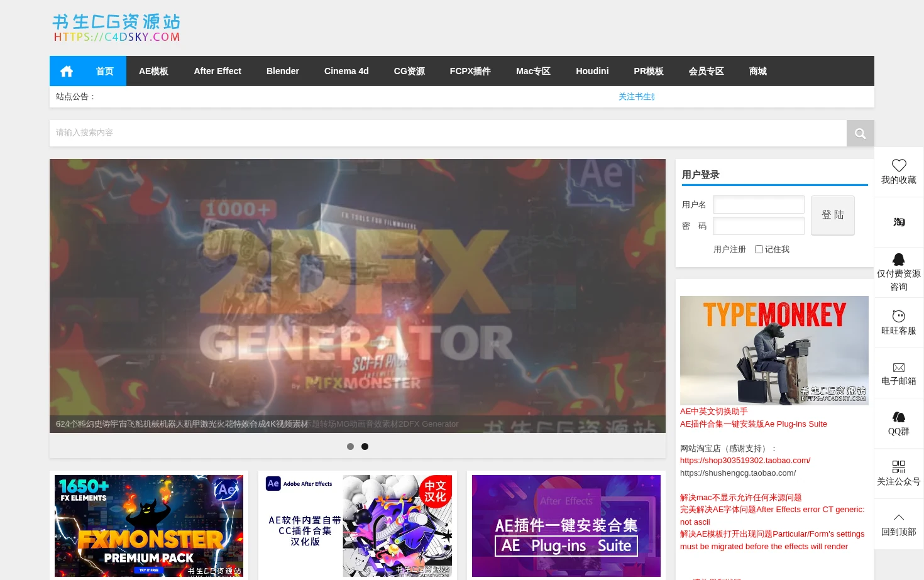924x580 pixels.
Task: Open the Houdini menu
Action: pyautogui.click(x=592, y=71)
